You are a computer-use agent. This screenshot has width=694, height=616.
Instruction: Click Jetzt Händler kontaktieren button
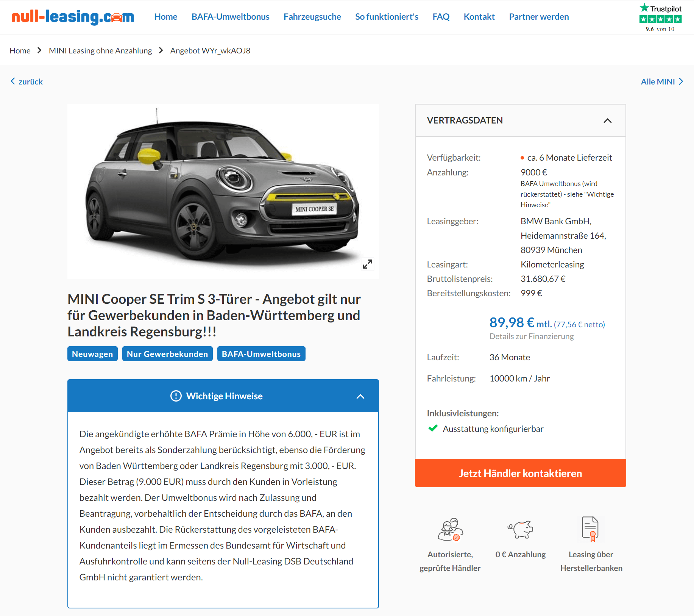(x=520, y=473)
